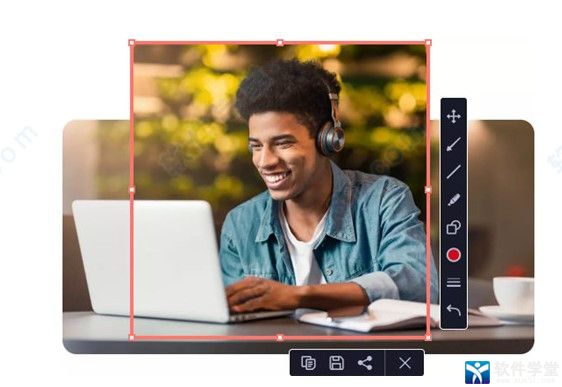This screenshot has width=562, height=387.
Task: Open the line thickness options
Action: click(453, 282)
